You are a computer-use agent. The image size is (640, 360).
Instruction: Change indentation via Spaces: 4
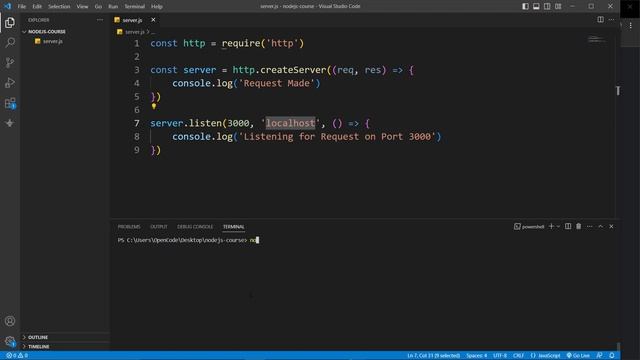[477, 356]
